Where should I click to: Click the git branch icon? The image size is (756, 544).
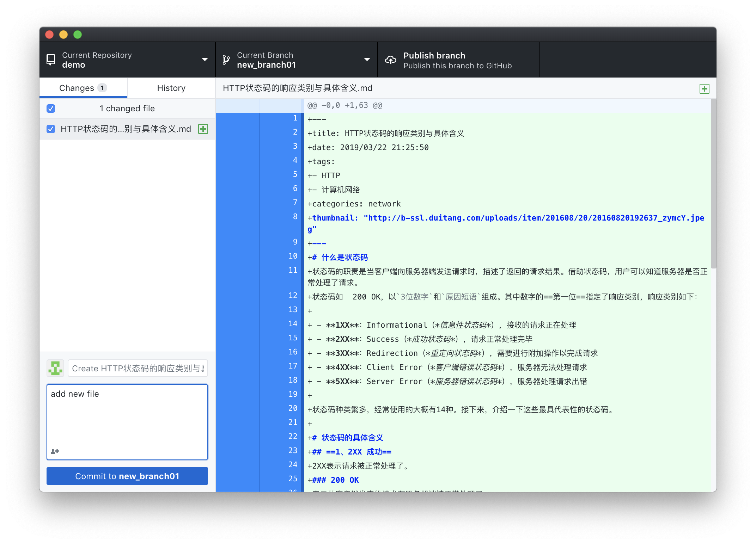coord(226,60)
